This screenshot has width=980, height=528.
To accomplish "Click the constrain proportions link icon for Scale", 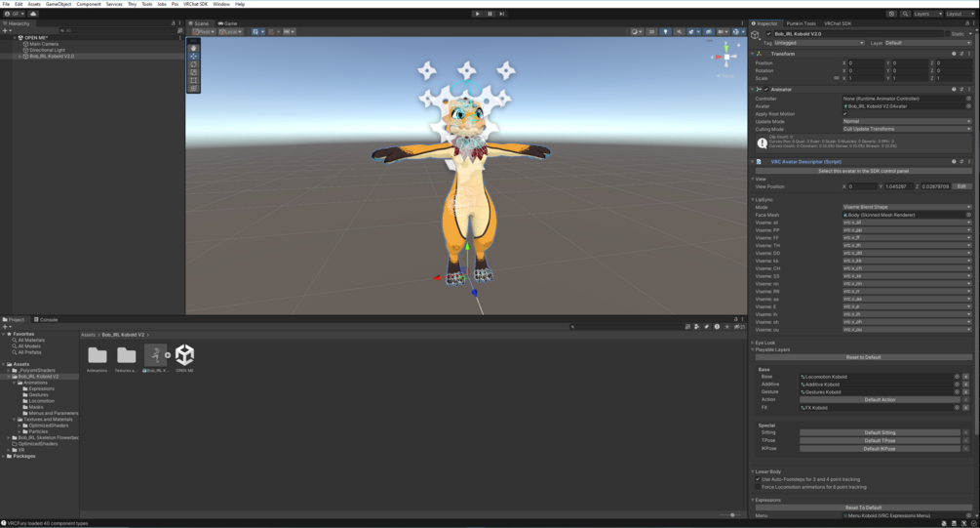I will pyautogui.click(x=837, y=78).
